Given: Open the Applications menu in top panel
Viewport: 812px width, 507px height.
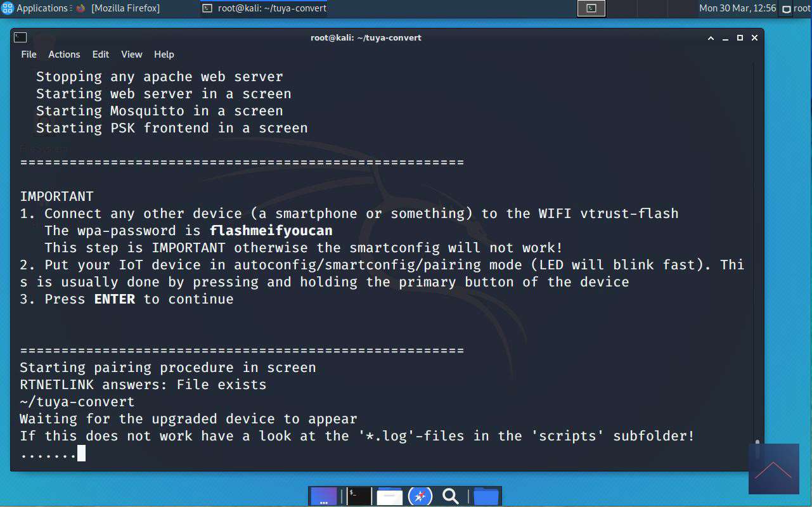Looking at the screenshot, I should point(35,8).
